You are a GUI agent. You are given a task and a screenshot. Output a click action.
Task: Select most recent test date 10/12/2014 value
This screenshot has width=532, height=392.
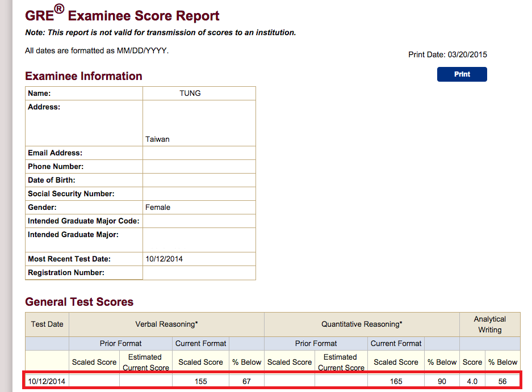[164, 259]
